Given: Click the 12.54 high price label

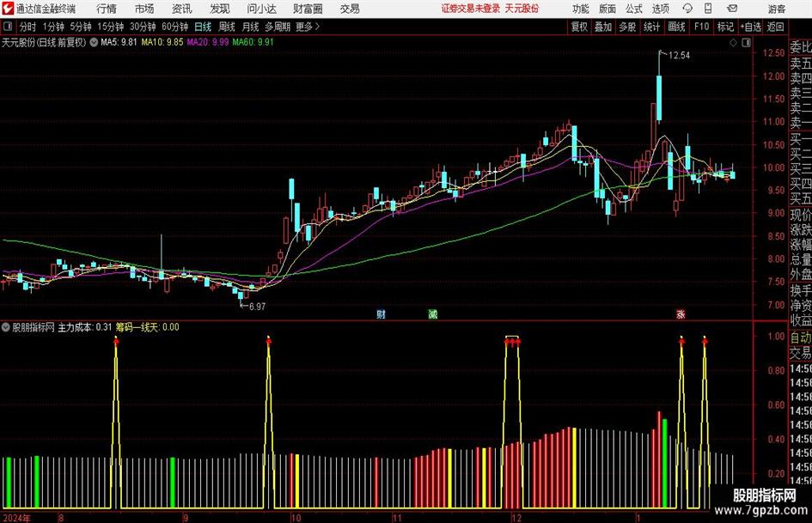Looking at the screenshot, I should point(679,56).
